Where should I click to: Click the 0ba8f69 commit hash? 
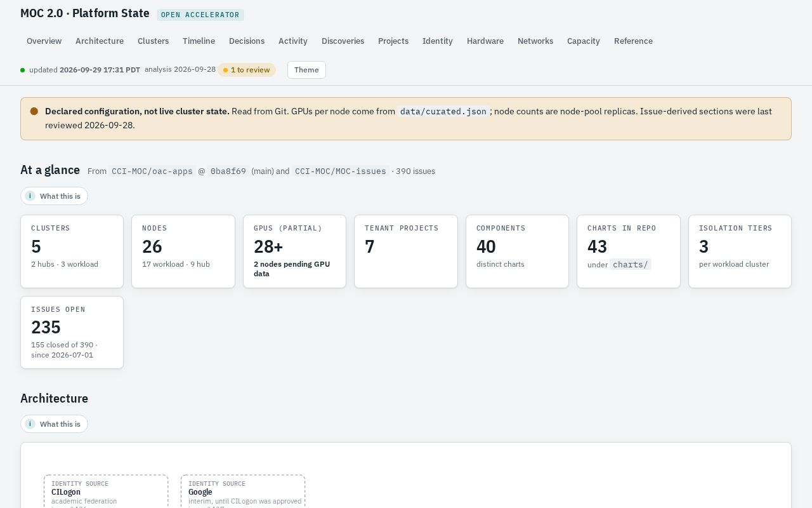click(x=228, y=171)
